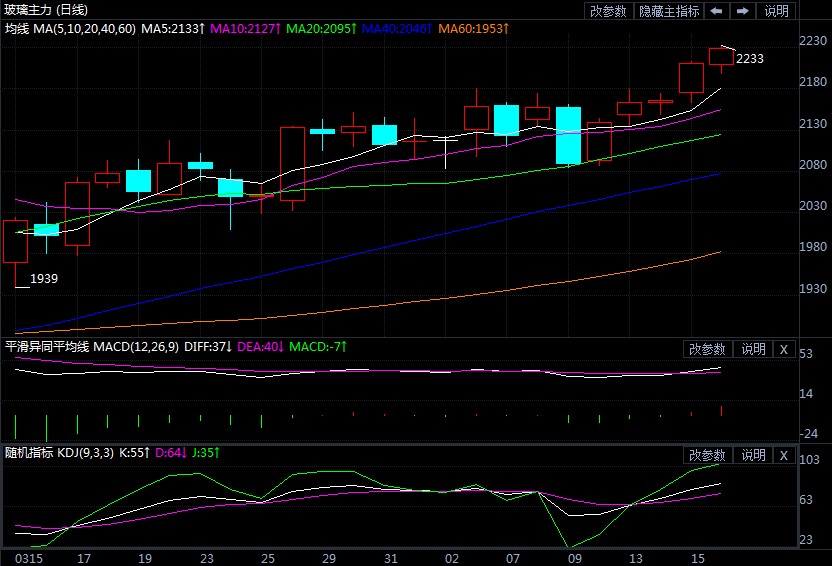The image size is (832, 566).
Task: Open 说明 in the KDJ panel
Action: [753, 455]
